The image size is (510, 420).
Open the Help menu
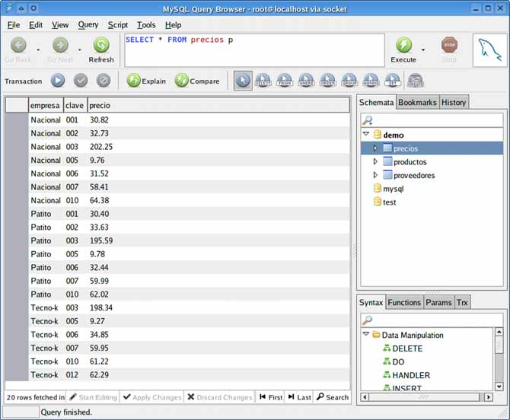click(x=173, y=25)
